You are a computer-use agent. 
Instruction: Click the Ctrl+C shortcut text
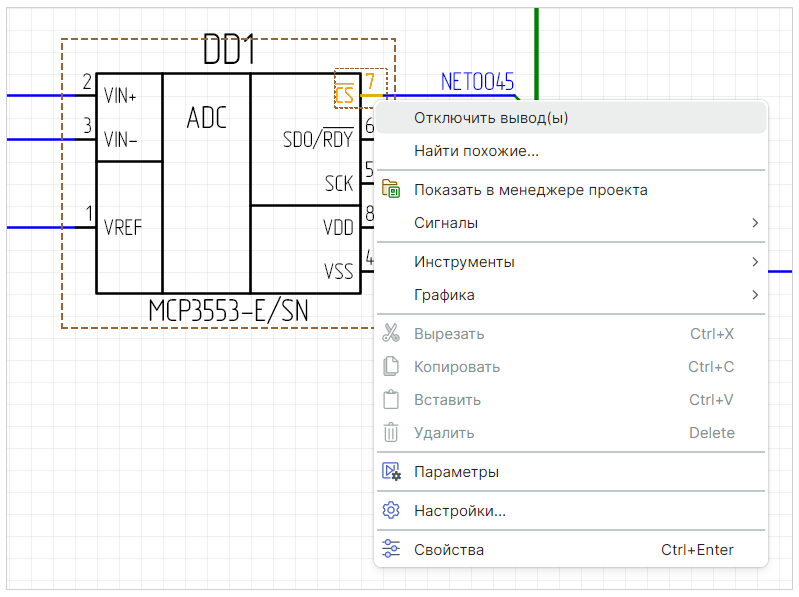click(x=711, y=367)
